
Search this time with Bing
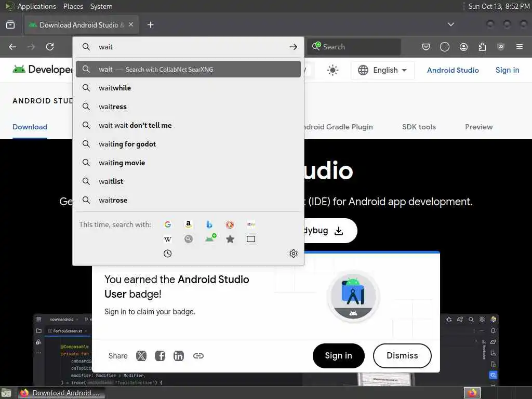209,224
